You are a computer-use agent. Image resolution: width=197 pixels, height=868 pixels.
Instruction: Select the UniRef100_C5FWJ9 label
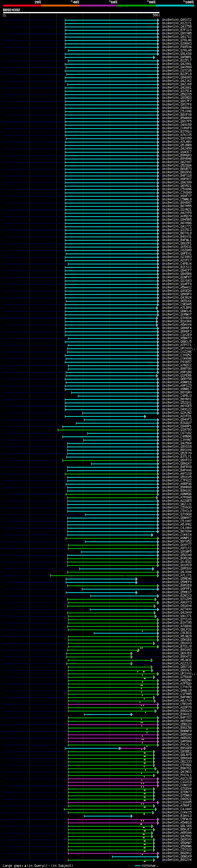coord(176,819)
